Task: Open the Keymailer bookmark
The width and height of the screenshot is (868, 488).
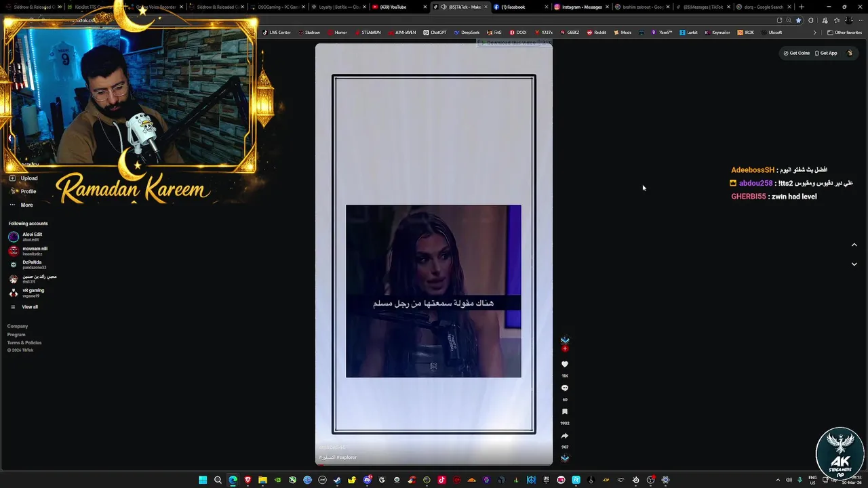Action: 717,33
